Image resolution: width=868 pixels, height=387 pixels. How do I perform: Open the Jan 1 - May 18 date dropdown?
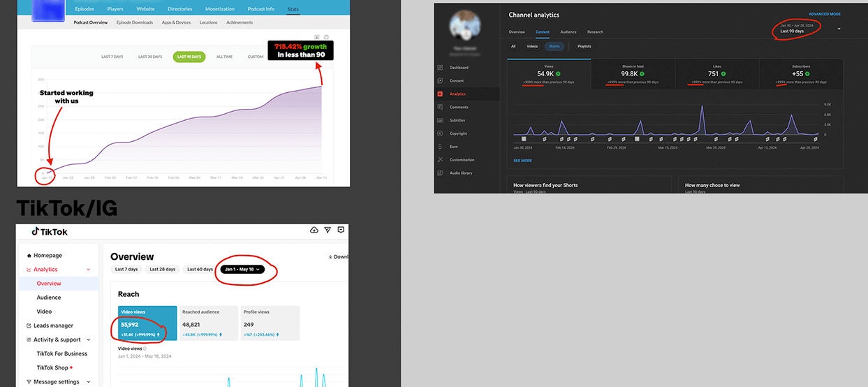[243, 269]
